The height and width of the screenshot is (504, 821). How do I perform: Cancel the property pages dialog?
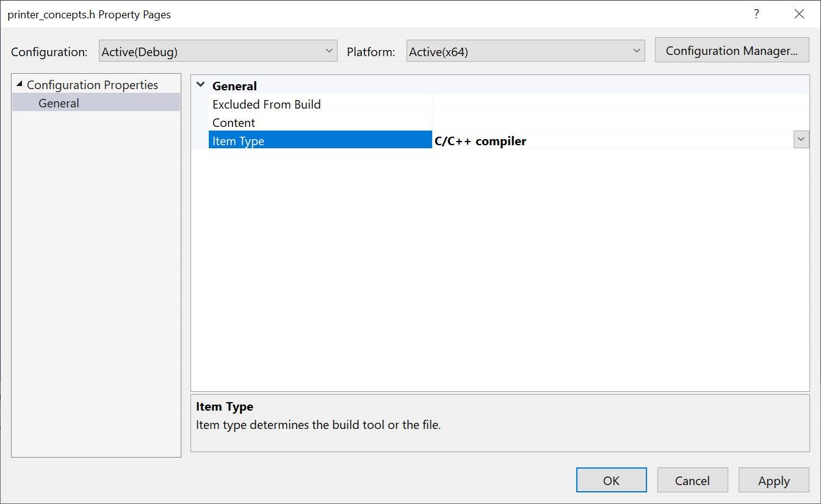point(692,480)
